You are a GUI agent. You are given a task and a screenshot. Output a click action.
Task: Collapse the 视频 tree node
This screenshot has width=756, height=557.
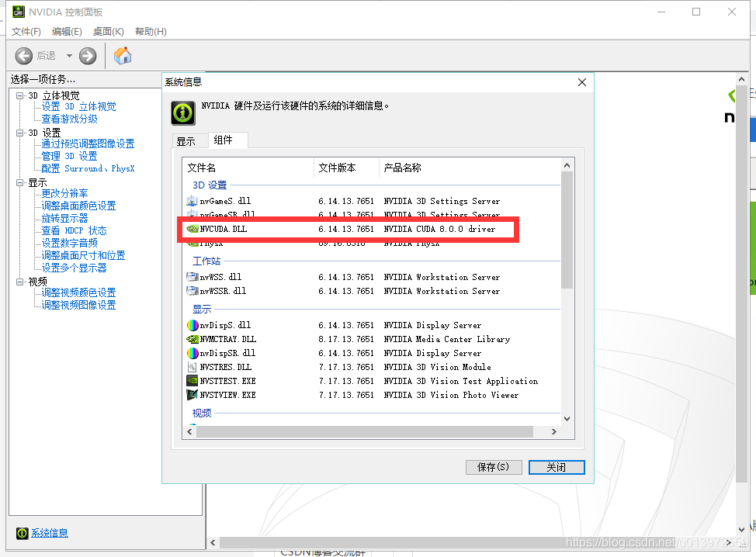tap(19, 282)
